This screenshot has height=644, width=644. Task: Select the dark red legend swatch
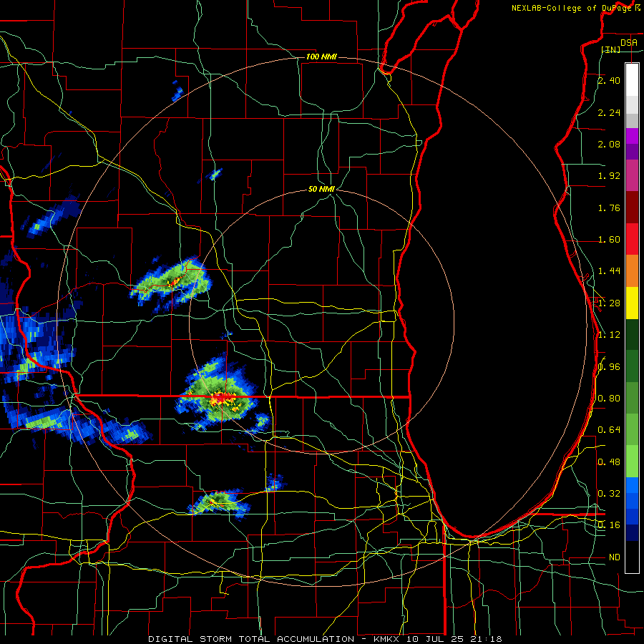(x=632, y=208)
